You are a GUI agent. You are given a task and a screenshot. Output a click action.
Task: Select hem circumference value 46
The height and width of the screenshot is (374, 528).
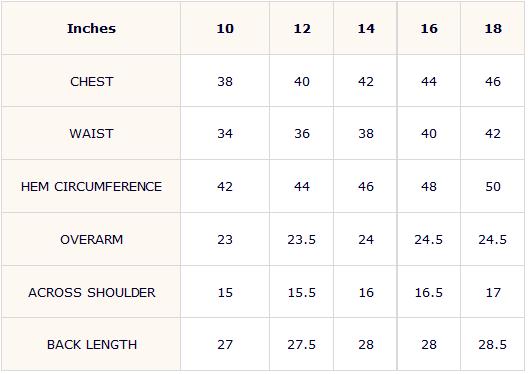tap(366, 186)
